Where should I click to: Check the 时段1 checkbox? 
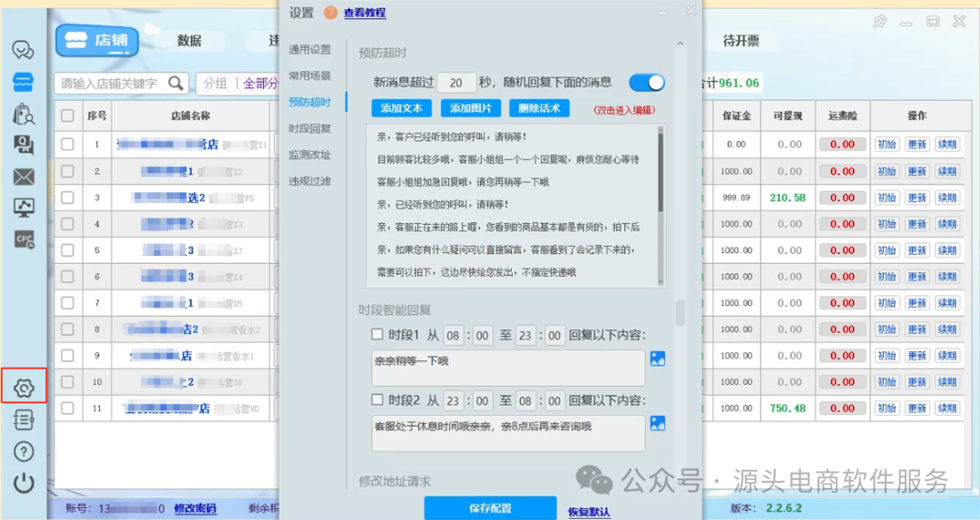377,334
